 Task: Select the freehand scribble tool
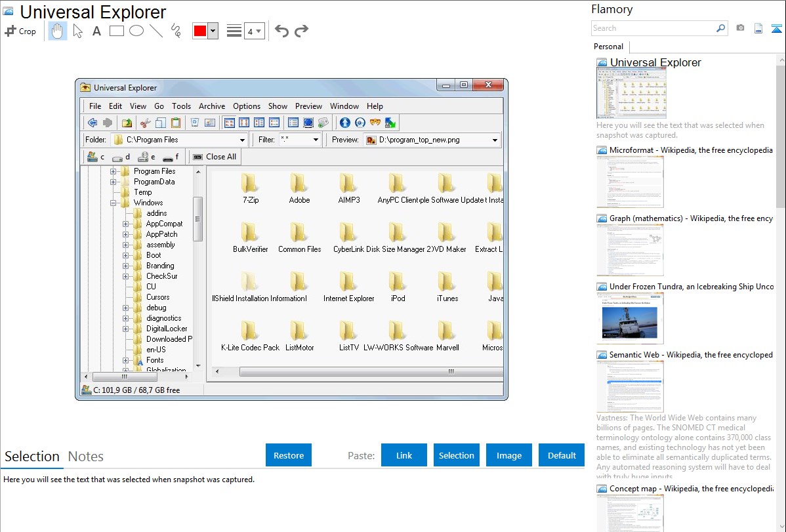click(175, 31)
